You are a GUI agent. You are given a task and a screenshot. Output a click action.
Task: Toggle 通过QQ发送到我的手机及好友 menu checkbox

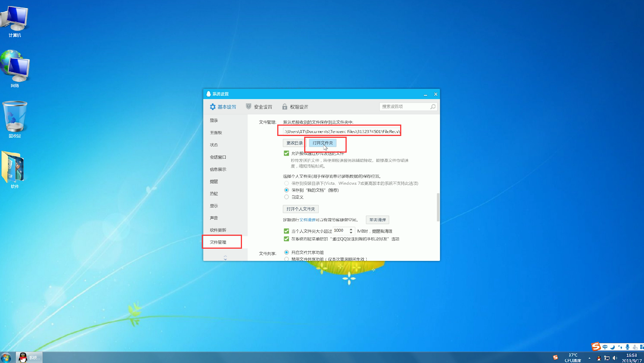pos(286,239)
